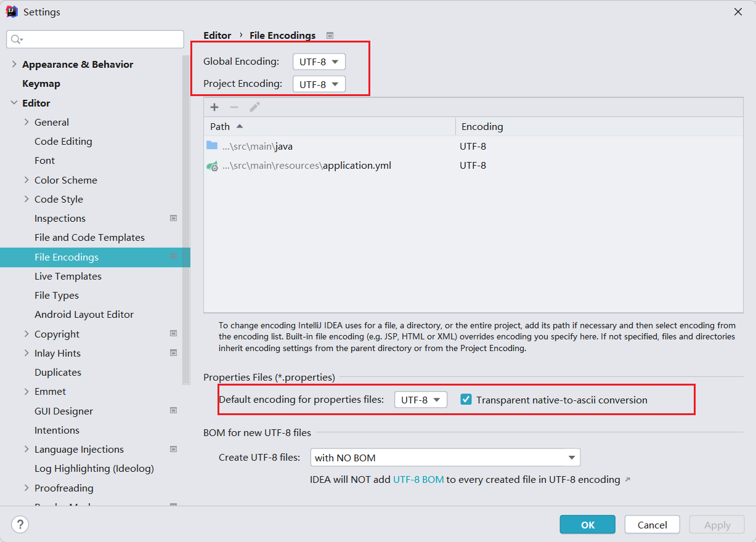Click the Apply button

tap(717, 525)
